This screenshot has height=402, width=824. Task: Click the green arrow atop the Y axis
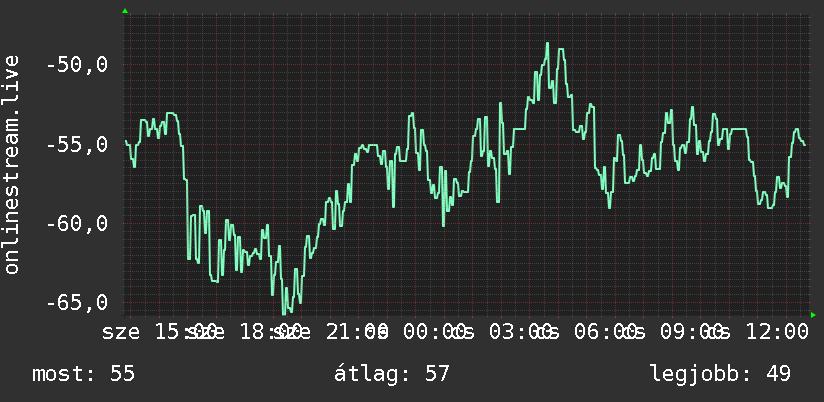coord(125,11)
